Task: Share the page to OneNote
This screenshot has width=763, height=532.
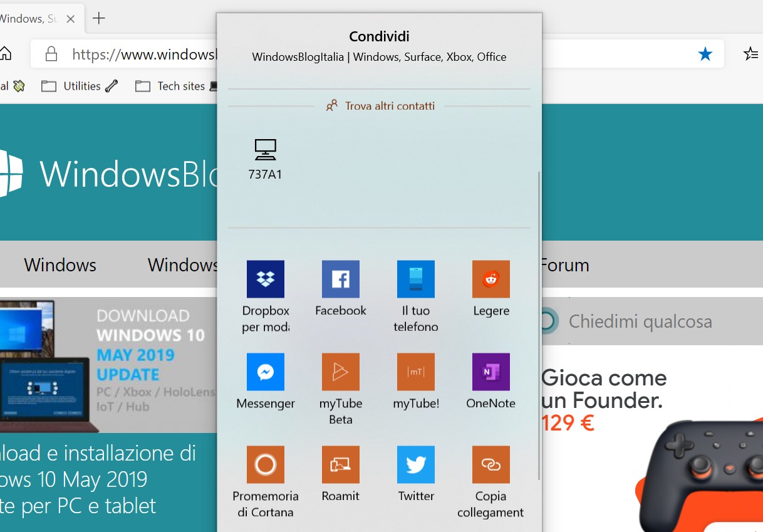Action: pos(491,382)
